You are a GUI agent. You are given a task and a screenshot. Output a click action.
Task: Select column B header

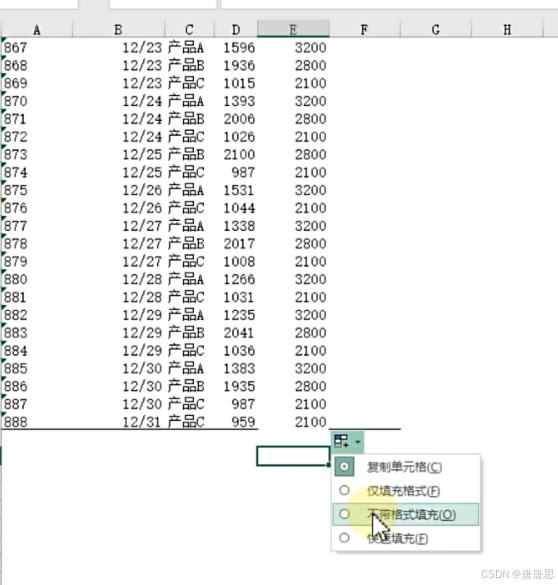point(118,29)
